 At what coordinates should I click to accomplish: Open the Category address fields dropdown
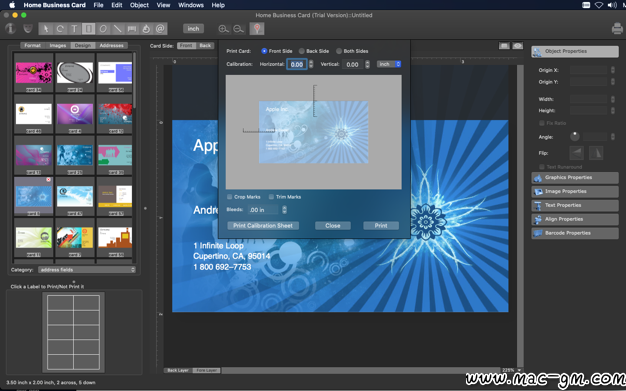click(87, 270)
